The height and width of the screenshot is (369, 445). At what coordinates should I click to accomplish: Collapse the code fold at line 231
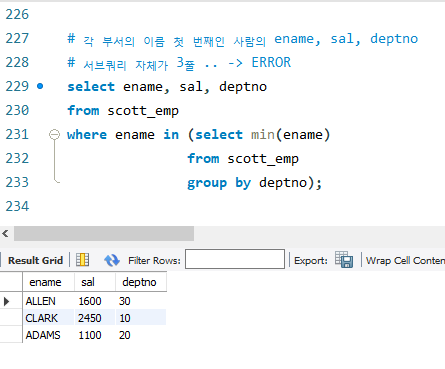[54, 135]
